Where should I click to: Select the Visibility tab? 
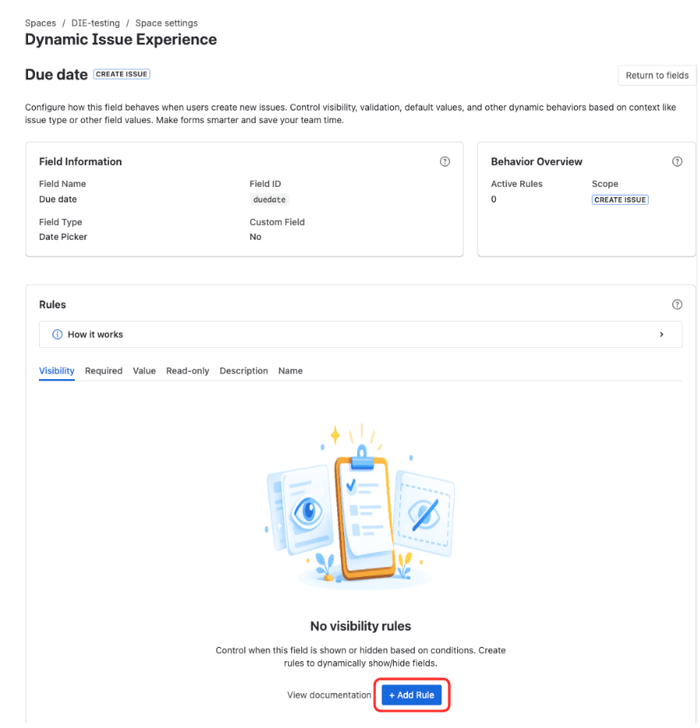(57, 371)
